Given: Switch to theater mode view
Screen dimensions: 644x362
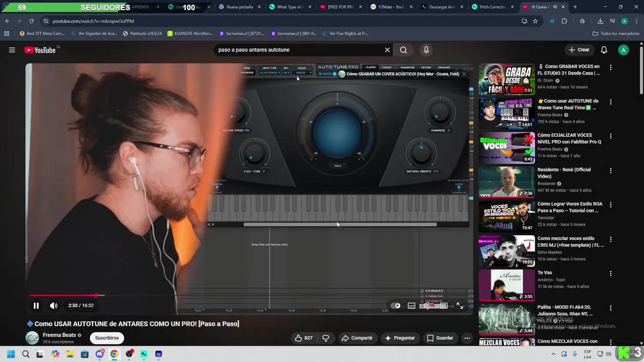Looking at the screenshot, I should pos(444,305).
